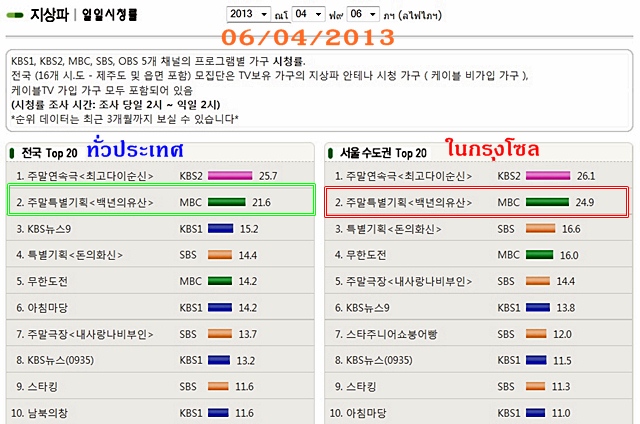The height and width of the screenshot is (424, 640).
Task: Select the 서울수도권 Top 20 heading
Action: pyautogui.click(x=383, y=153)
